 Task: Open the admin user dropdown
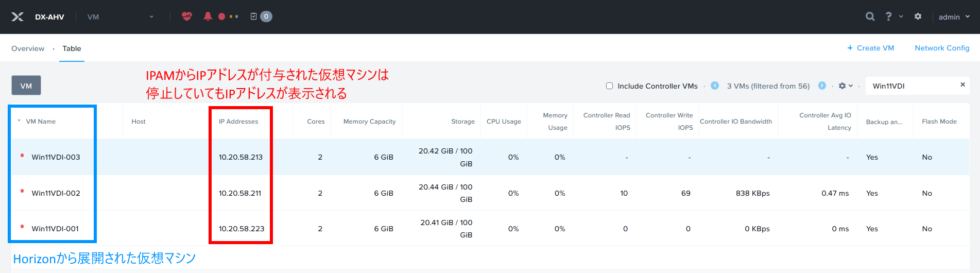954,17
